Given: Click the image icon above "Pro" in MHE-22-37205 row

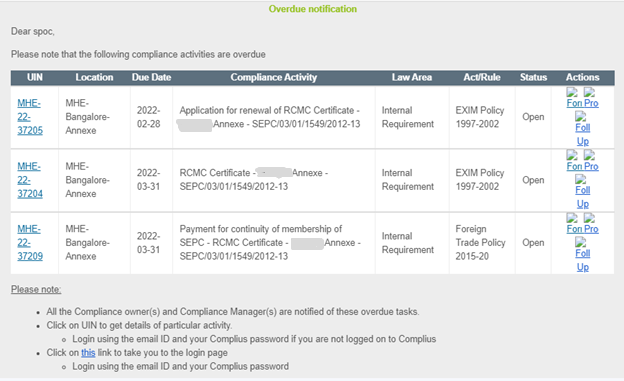Looking at the screenshot, I should (589, 93).
